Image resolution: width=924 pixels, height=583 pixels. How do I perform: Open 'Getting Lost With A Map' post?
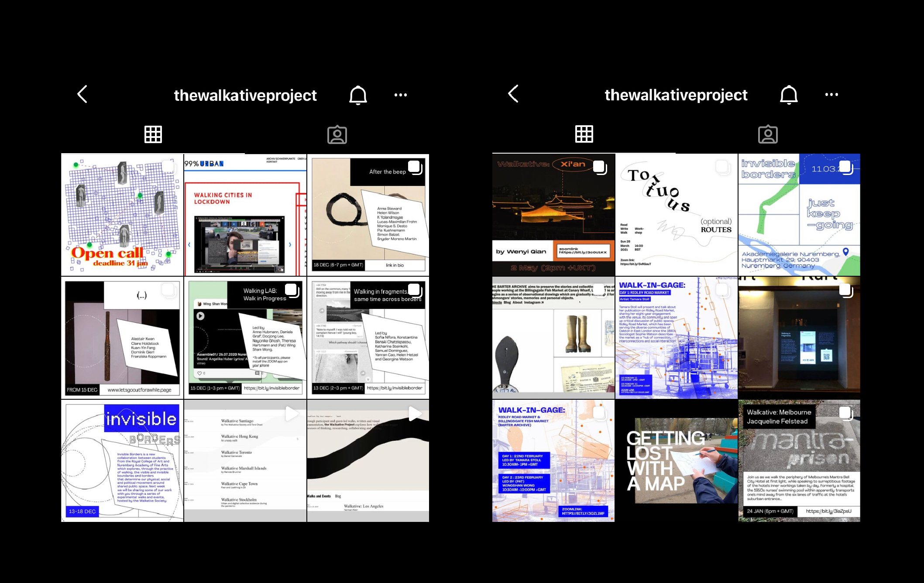point(676,461)
